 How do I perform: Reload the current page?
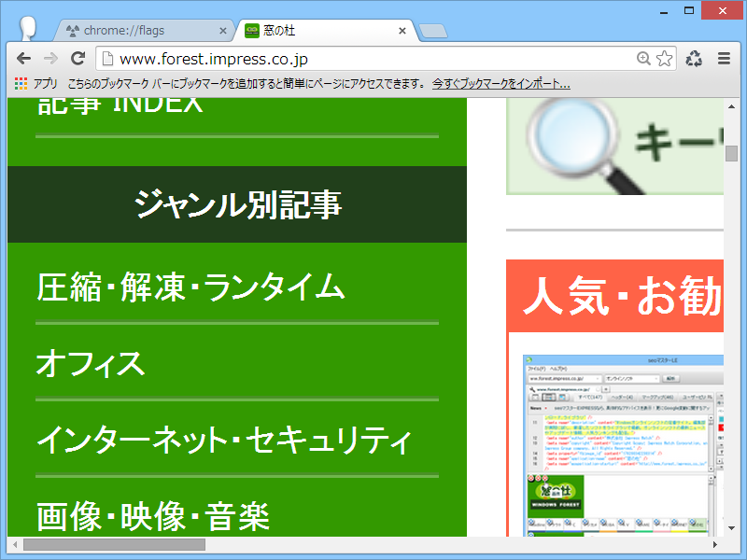coord(79,58)
